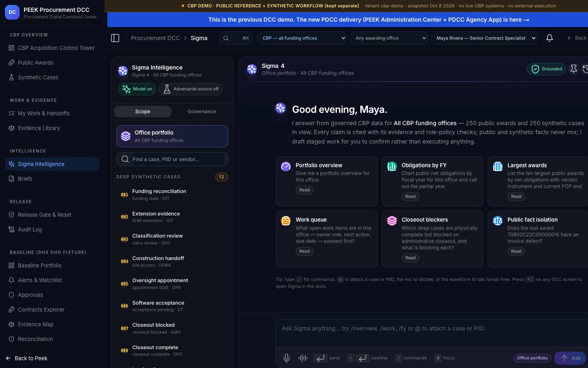The image size is (588, 368).
Task: Go to Evidence Library
Action: [52, 128]
